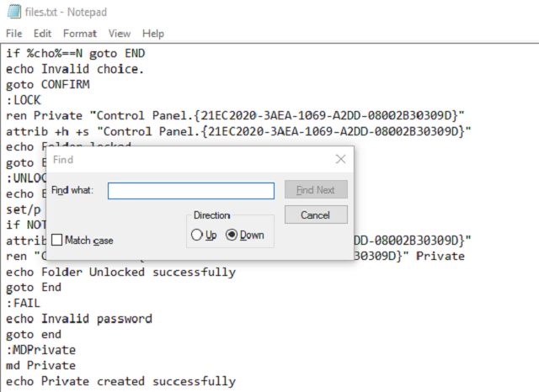Enable the Match case checkbox
The width and height of the screenshot is (539, 392).
pyautogui.click(x=57, y=241)
